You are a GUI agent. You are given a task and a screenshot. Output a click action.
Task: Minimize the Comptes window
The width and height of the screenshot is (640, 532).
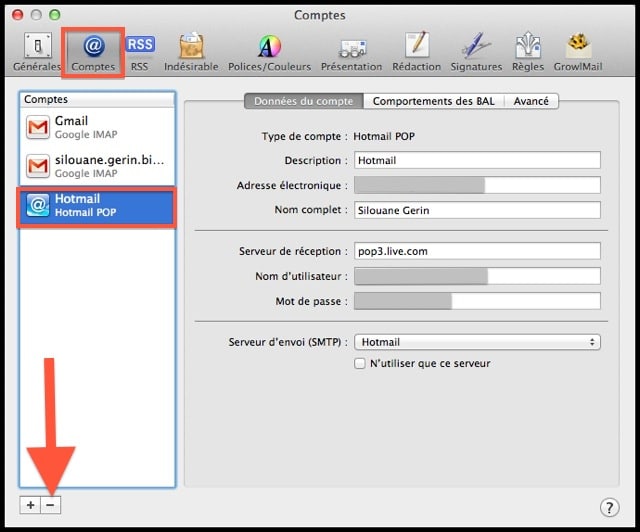point(36,15)
